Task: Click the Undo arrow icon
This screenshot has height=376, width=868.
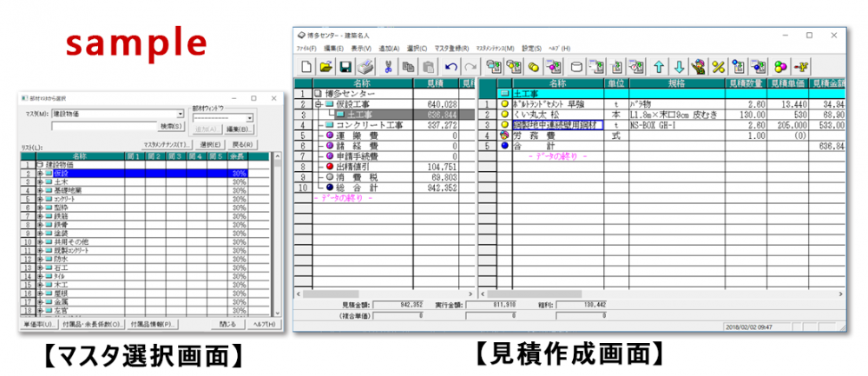Action: pos(450,67)
